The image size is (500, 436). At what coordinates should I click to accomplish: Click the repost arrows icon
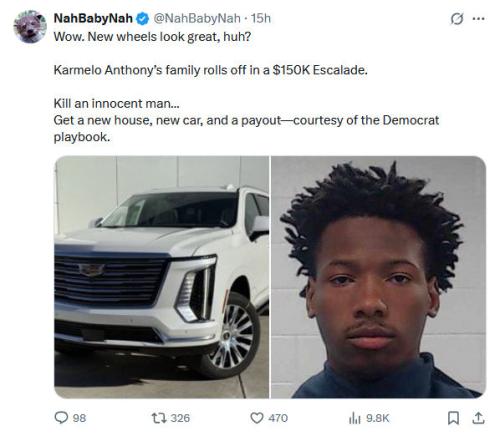tap(159, 418)
